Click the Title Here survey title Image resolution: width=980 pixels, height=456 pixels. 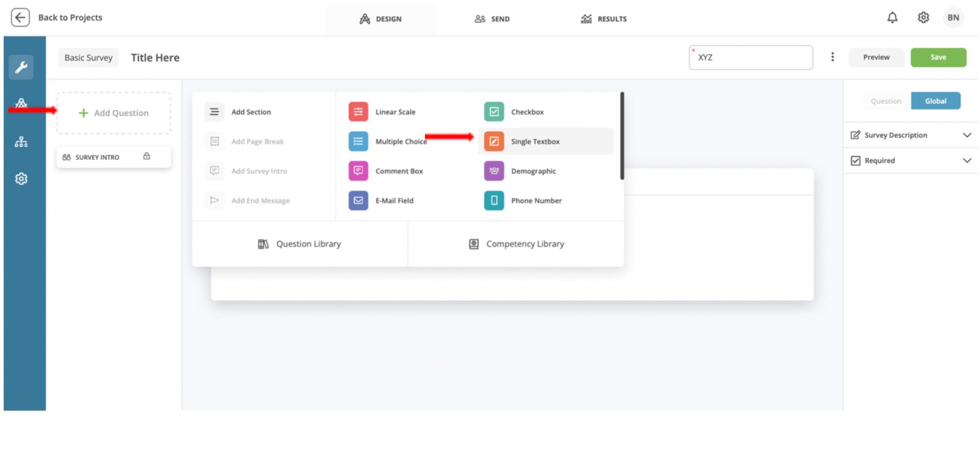155,58
